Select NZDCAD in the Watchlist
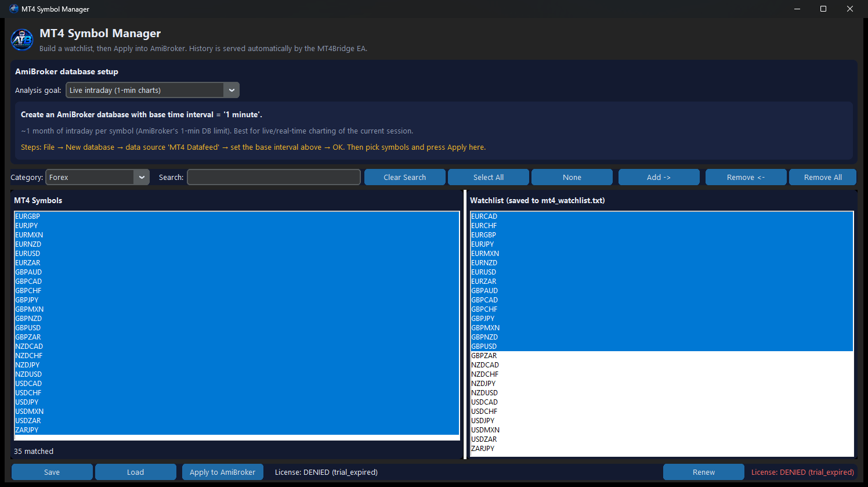The image size is (868, 487). pos(662,365)
